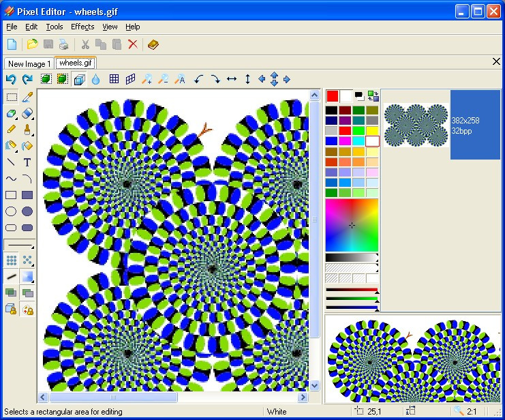Open the help book icon

tap(153, 44)
